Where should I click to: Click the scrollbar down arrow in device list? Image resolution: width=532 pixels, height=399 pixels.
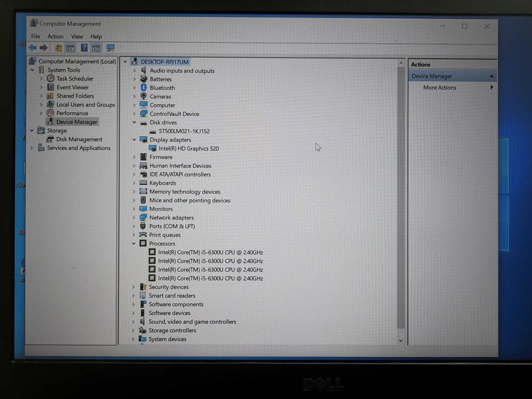tap(401, 340)
